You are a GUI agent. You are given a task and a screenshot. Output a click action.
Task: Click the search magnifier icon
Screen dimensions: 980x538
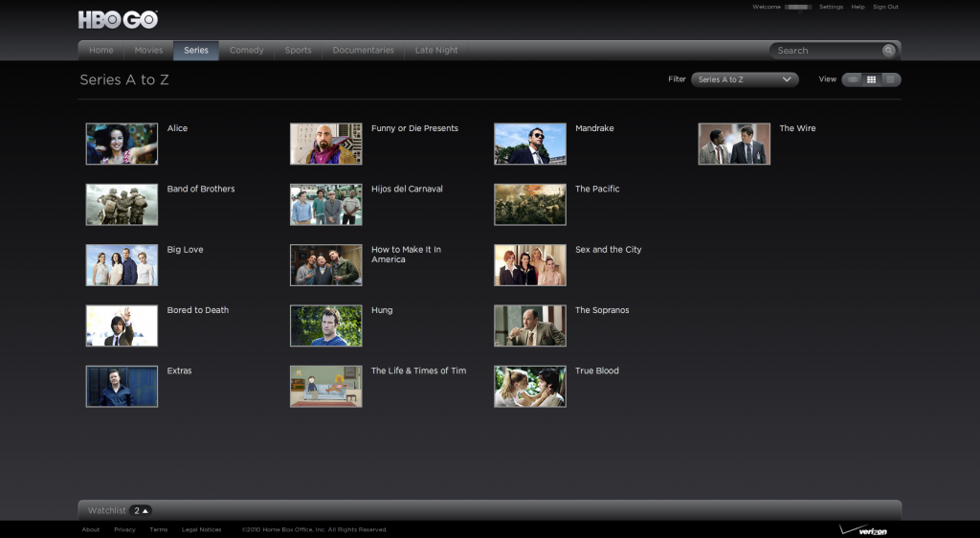pyautogui.click(x=888, y=51)
